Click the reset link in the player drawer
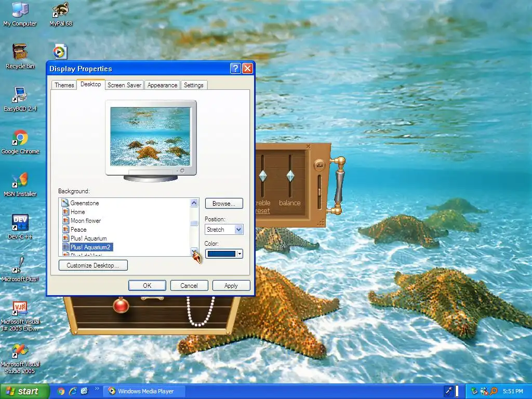The image size is (532, 399). point(262,211)
